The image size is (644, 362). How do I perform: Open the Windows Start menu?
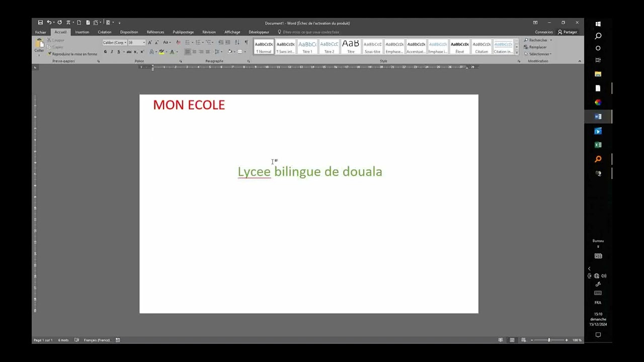pyautogui.click(x=598, y=24)
